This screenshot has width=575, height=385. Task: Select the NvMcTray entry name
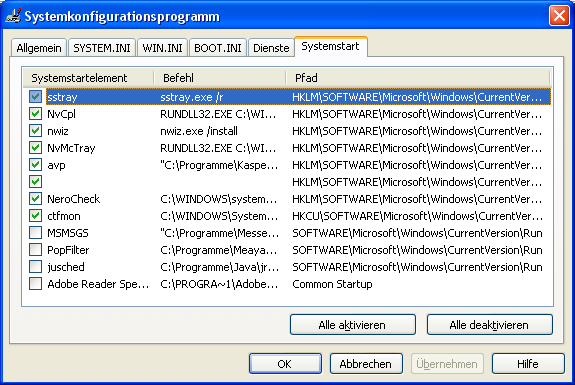click(x=71, y=148)
